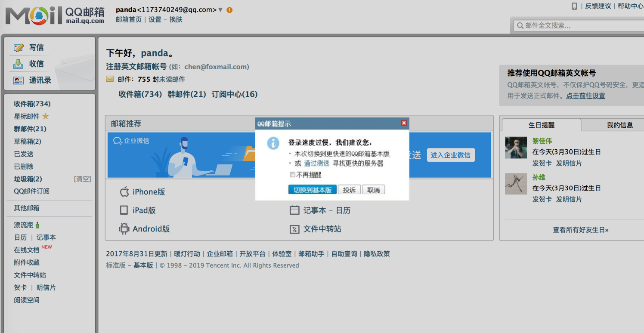Open 草稿箱(2) folder
Image resolution: width=644 pixels, height=333 pixels.
[28, 141]
